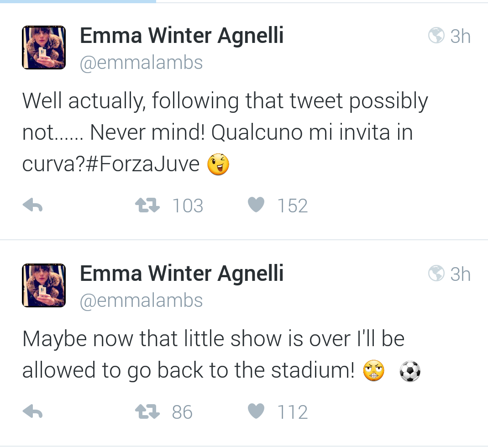The height and width of the screenshot is (448, 488).
Task: Like the tweet with 152 likes
Action: [256, 206]
